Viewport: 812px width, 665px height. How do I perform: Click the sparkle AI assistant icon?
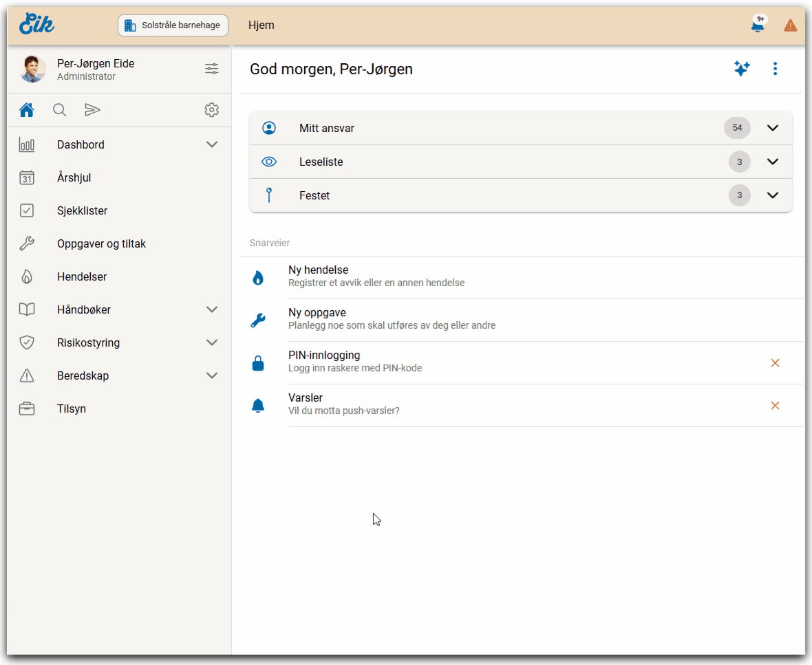click(741, 69)
